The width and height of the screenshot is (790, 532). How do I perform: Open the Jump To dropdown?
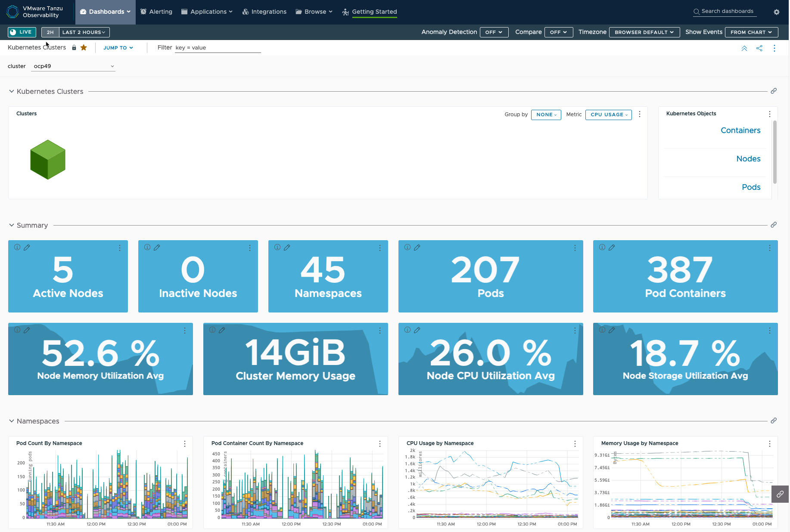118,48
